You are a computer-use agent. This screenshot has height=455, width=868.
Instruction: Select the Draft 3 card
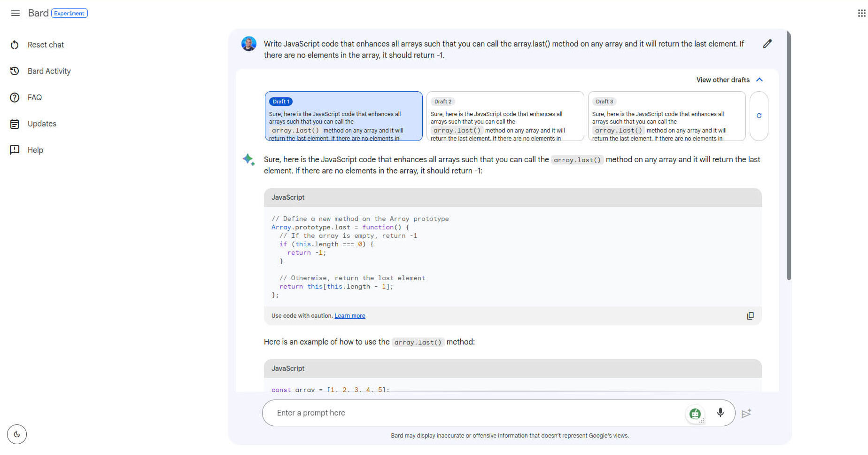point(667,116)
